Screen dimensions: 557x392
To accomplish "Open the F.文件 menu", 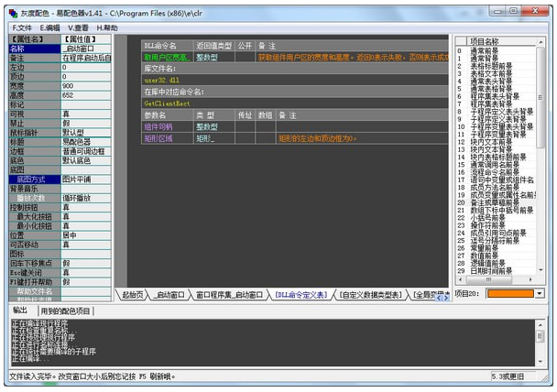I will pos(20,27).
